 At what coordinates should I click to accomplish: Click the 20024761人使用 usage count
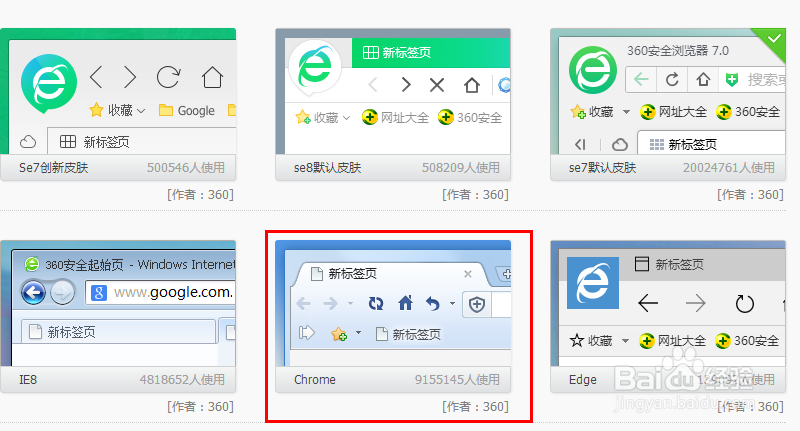[x=729, y=167]
